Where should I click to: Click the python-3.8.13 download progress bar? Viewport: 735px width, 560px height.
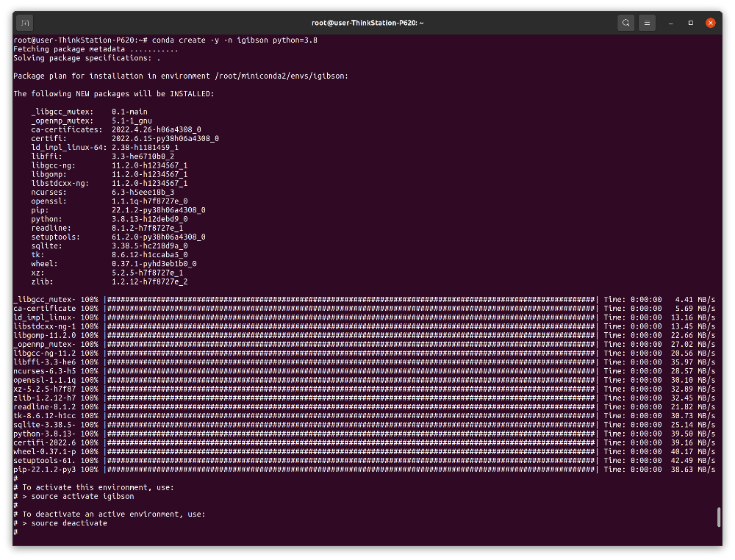351,434
